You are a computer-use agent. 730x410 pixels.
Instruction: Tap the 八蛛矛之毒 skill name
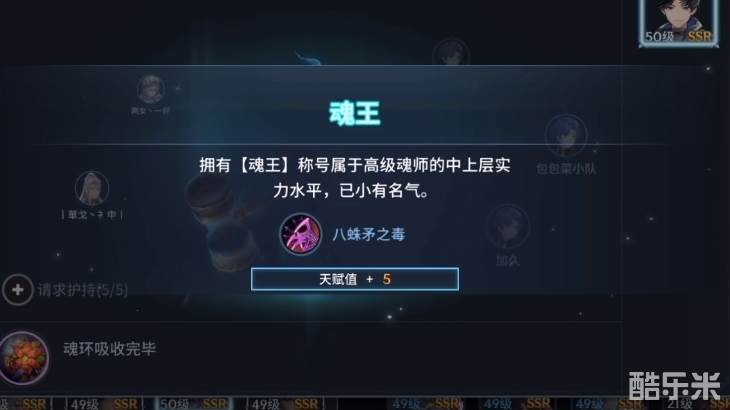click(x=368, y=235)
